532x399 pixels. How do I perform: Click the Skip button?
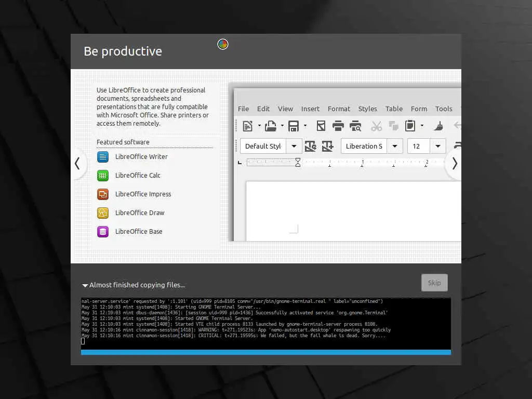click(434, 283)
